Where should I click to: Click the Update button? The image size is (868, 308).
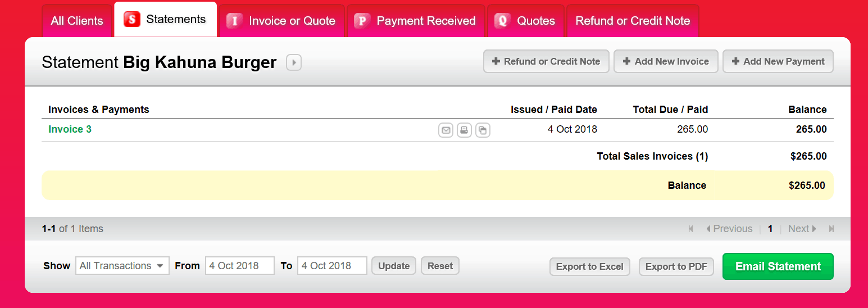[394, 266]
